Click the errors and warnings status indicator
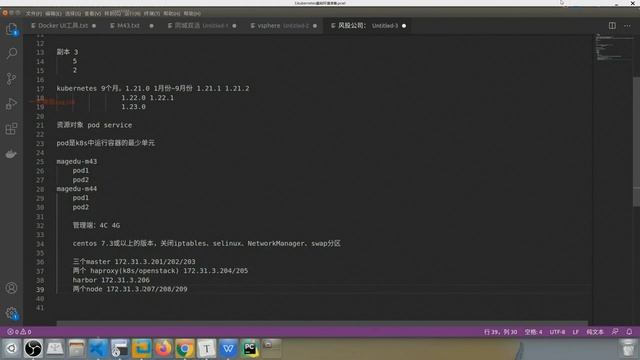Image resolution: width=640 pixels, height=360 pixels. (19, 332)
